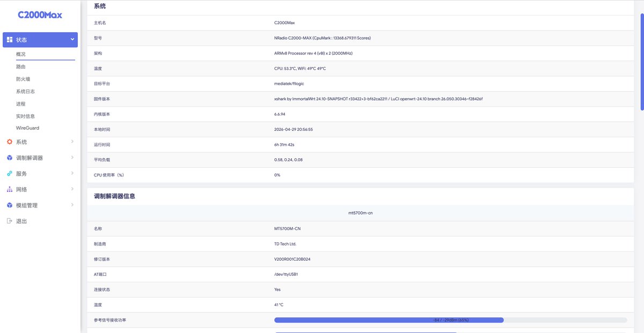Click the local time 2026-04-29 20:56:55

pyautogui.click(x=294, y=129)
